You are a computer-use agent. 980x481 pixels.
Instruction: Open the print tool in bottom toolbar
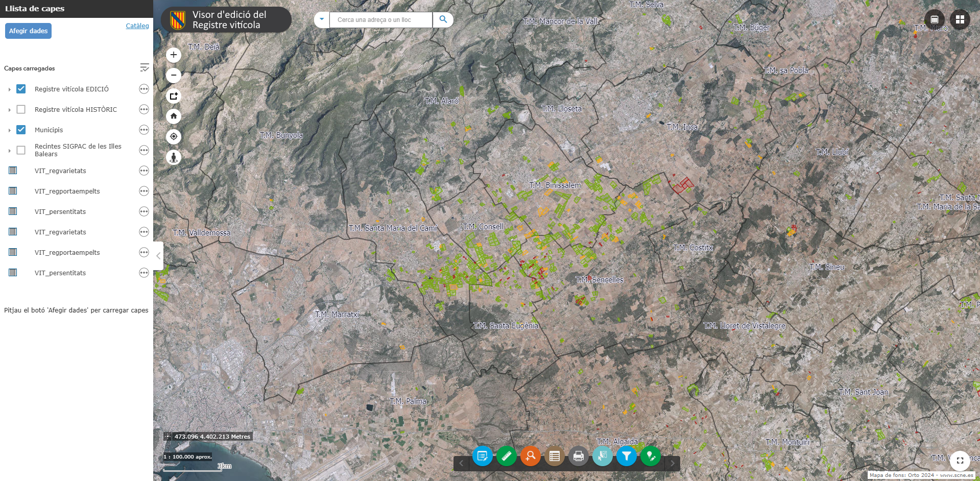(578, 456)
